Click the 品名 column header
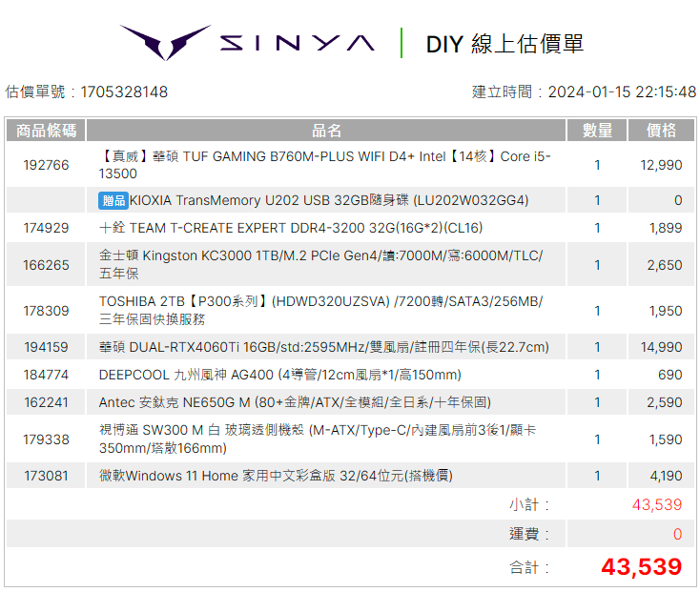Screen dimensions: 700x592 [326, 131]
